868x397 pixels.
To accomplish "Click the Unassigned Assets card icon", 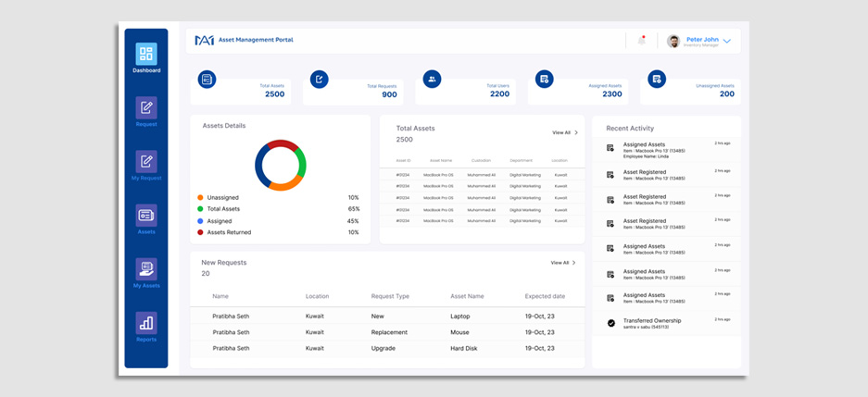I will tap(657, 80).
